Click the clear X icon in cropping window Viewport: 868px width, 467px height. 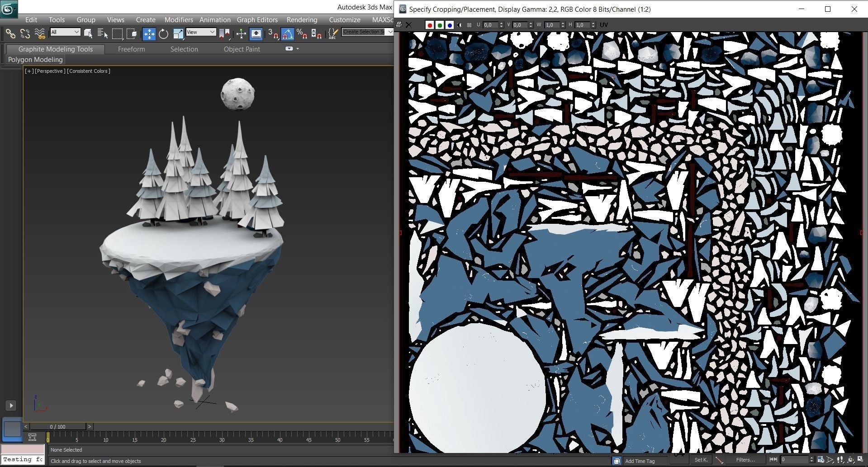(x=408, y=25)
